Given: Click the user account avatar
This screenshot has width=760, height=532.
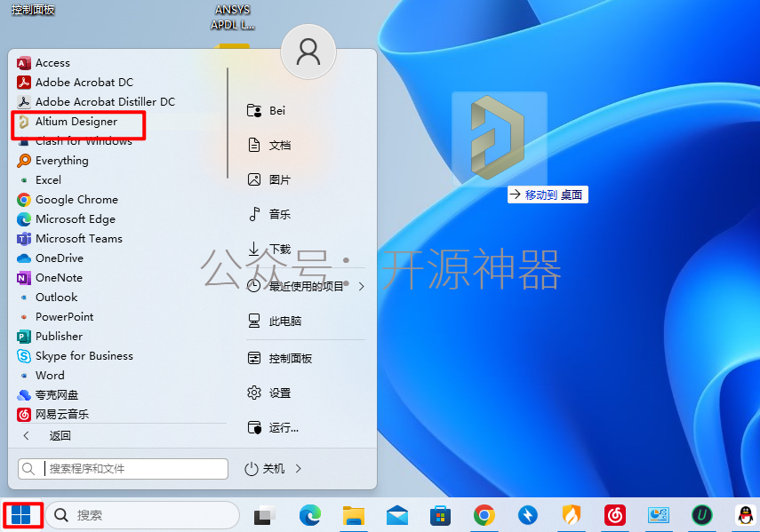Looking at the screenshot, I should pos(308,52).
